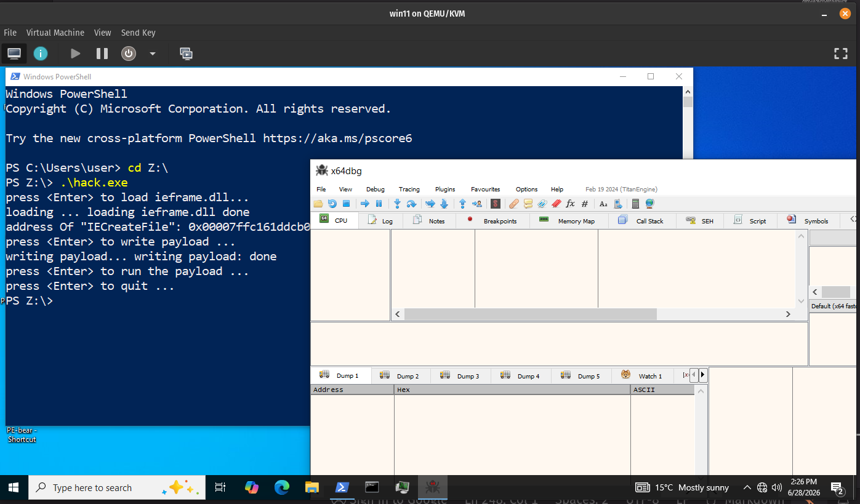Switch to the Memory Map tab
This screenshot has height=504, width=860.
tap(568, 220)
